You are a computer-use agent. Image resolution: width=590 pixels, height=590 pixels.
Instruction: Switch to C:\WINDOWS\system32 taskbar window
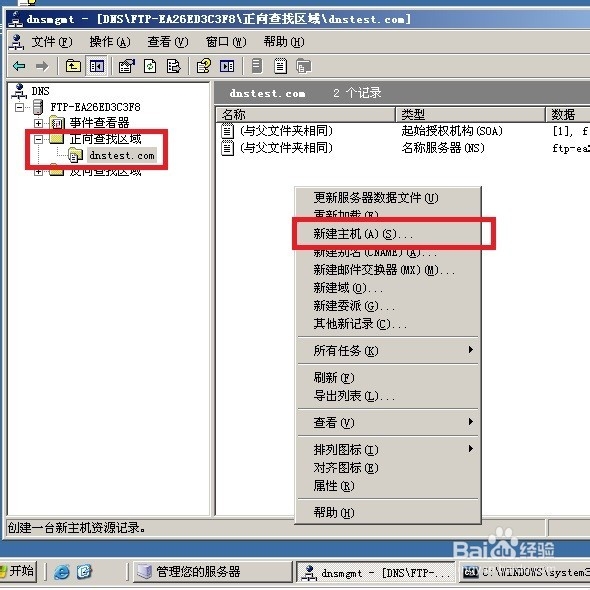(525, 572)
